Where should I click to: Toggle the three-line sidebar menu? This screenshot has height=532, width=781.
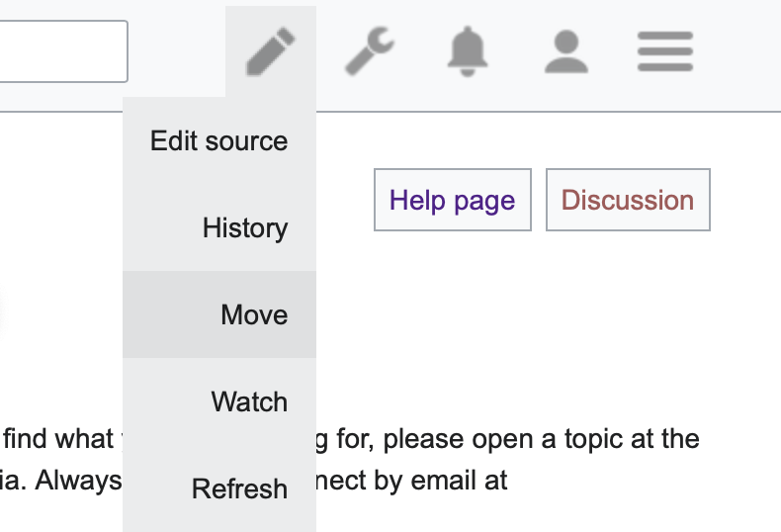pyautogui.click(x=665, y=51)
